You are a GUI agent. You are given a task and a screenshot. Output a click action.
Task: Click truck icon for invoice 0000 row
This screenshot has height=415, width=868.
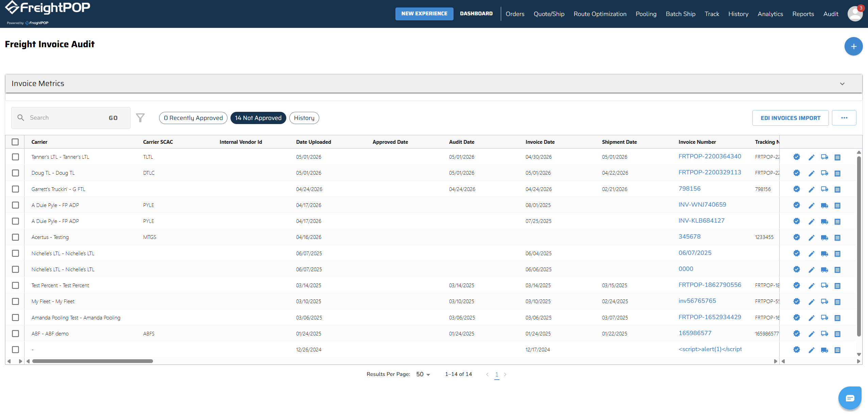coord(824,270)
